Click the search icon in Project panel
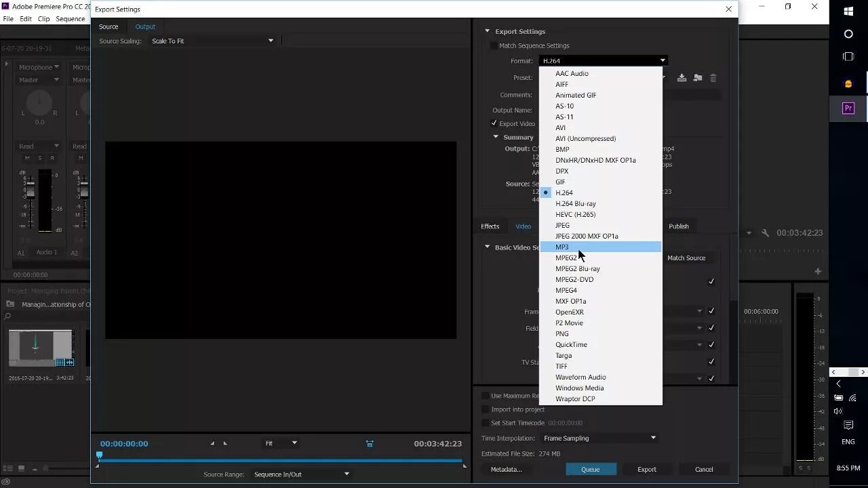868x488 pixels. 8,317
